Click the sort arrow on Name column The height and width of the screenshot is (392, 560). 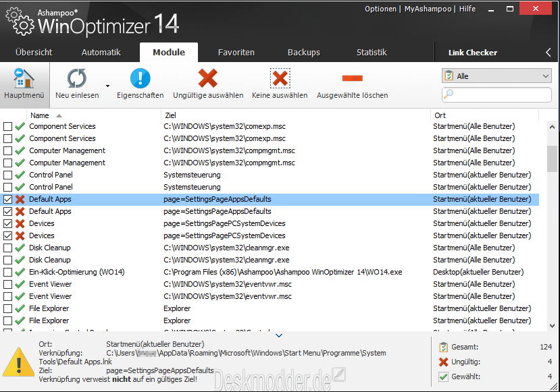(59, 115)
